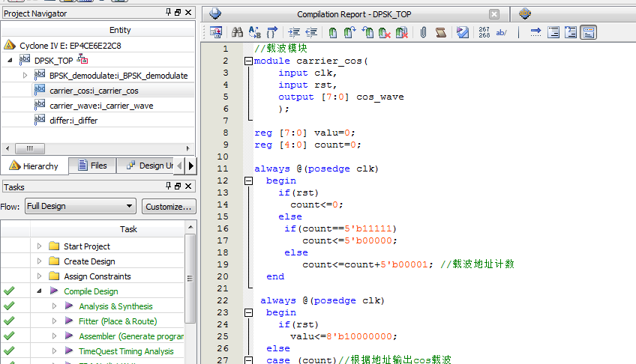Viewport: 636px width, 364px height.
Task: Click the Find and Replace toolbar icon
Action: 254,33
